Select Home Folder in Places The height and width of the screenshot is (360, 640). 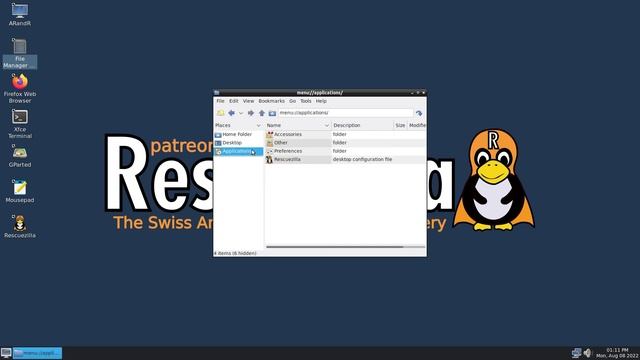[x=238, y=134]
